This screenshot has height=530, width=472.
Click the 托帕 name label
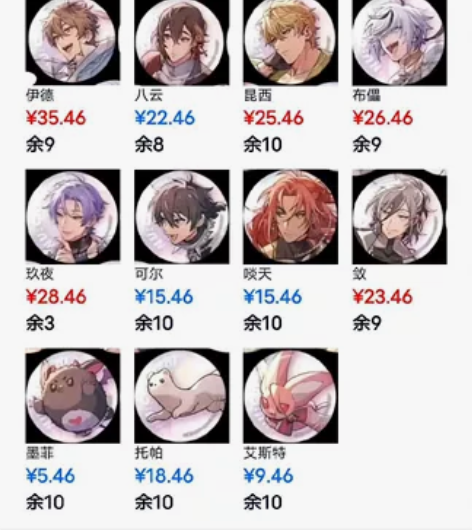click(x=149, y=453)
